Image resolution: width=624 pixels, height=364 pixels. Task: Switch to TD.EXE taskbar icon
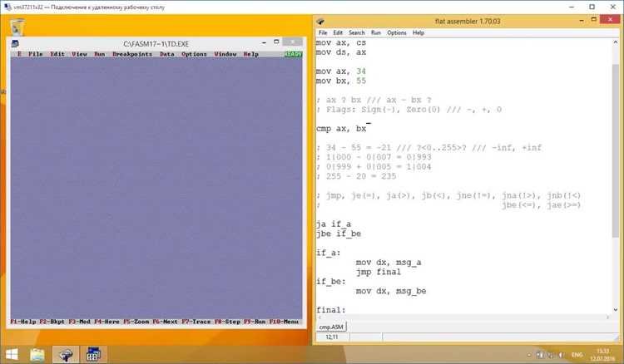click(x=93, y=354)
